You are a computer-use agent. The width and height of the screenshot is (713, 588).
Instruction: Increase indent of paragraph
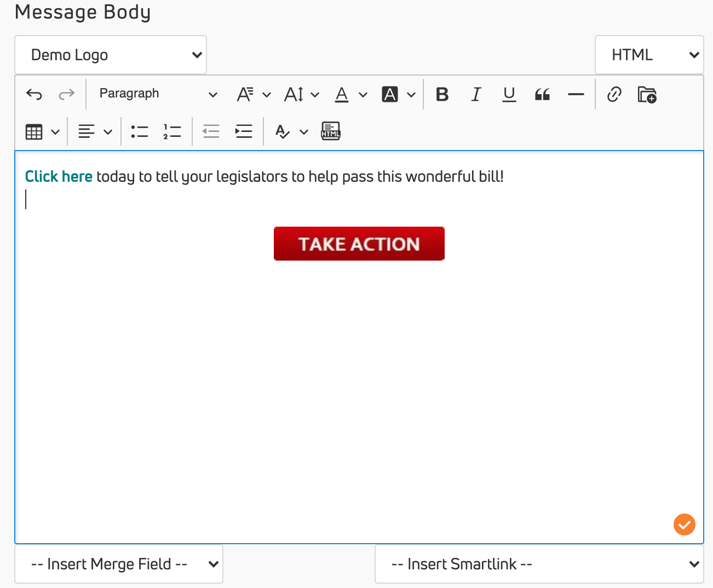243,131
